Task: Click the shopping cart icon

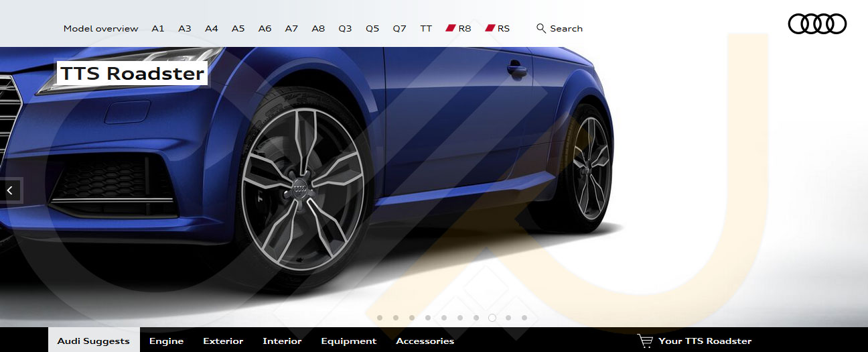Action: point(645,341)
